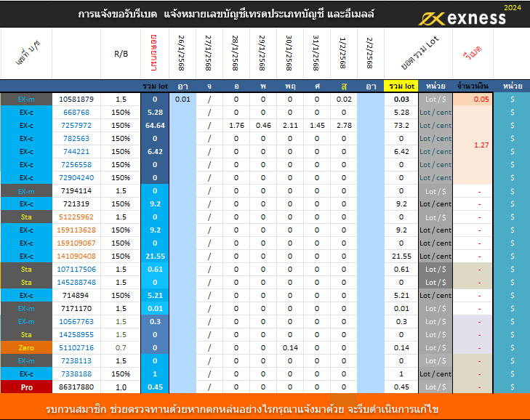Click the red Pro account type label

tap(26, 387)
